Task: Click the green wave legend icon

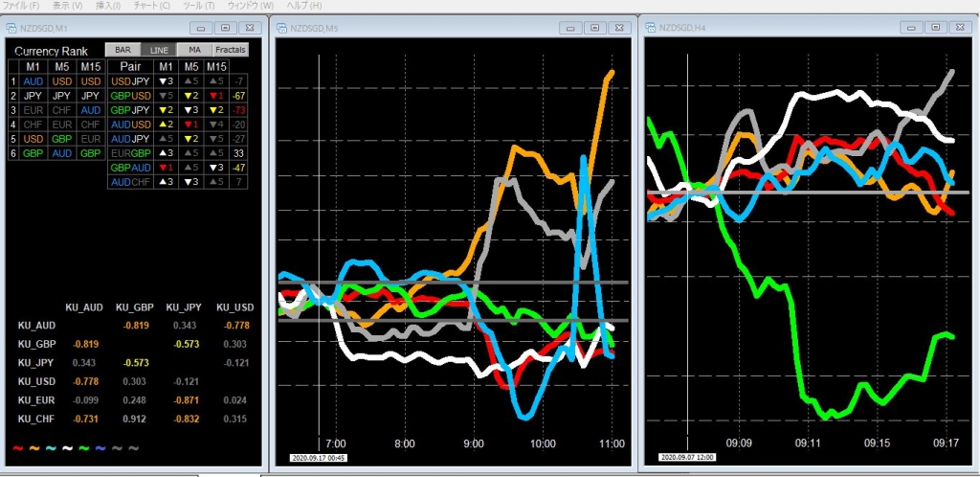Action: [83, 447]
